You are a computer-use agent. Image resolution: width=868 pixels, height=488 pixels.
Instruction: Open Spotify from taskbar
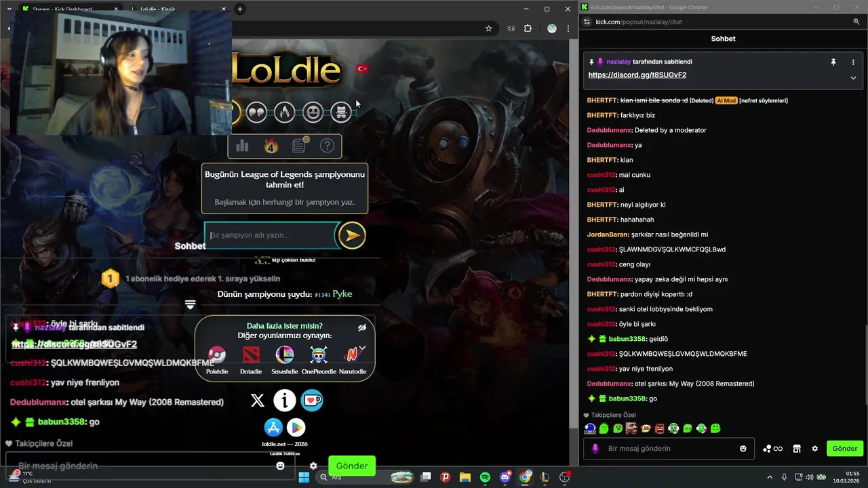[x=486, y=477]
